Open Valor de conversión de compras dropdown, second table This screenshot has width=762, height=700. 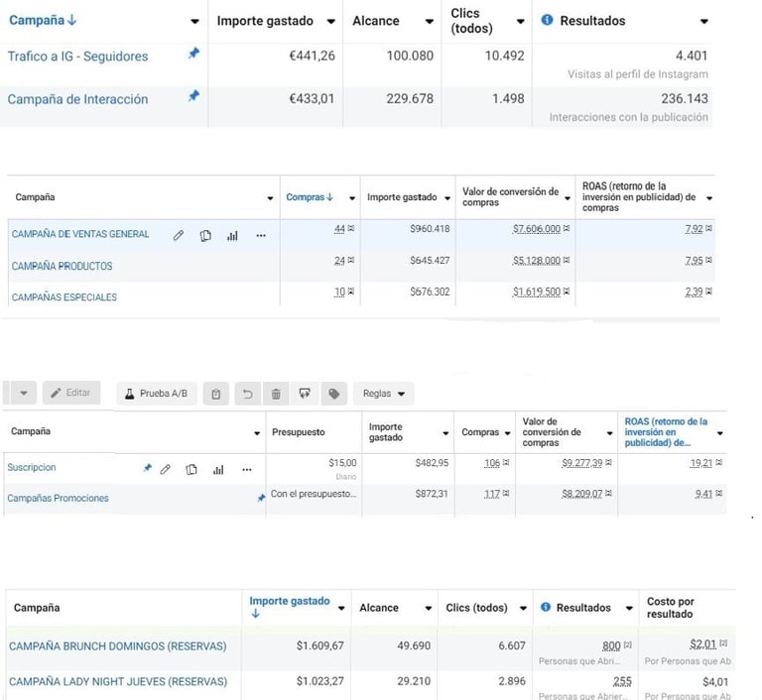(x=568, y=198)
